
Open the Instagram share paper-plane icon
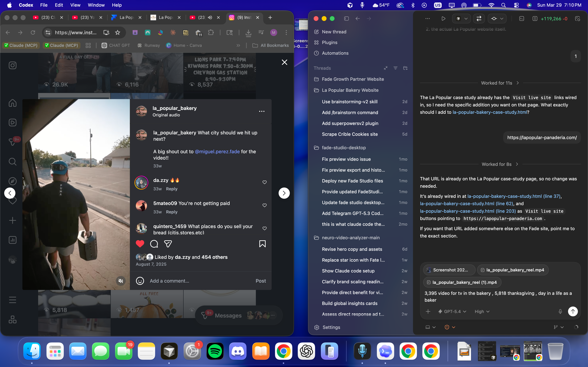[x=168, y=244]
